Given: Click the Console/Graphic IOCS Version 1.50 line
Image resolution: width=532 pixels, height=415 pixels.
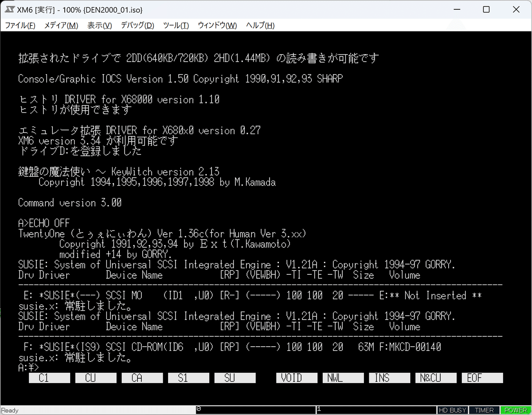Looking at the screenshot, I should [180, 79].
